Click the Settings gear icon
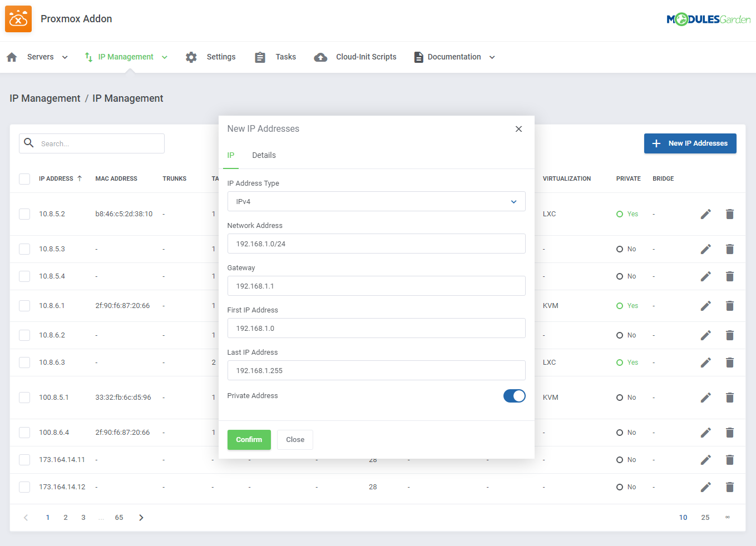 tap(191, 57)
